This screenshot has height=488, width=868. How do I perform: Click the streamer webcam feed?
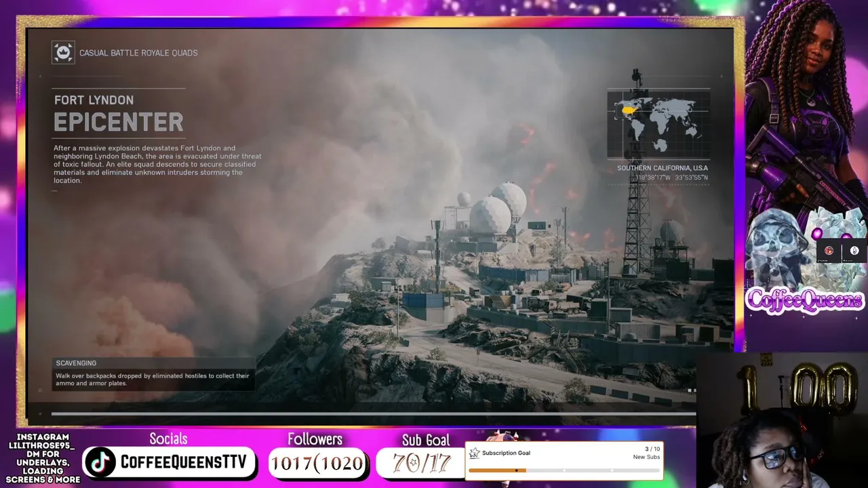point(782,420)
